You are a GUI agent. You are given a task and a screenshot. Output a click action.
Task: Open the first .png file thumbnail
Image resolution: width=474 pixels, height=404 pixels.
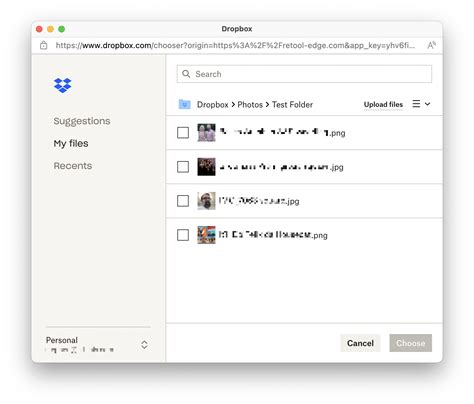206,133
